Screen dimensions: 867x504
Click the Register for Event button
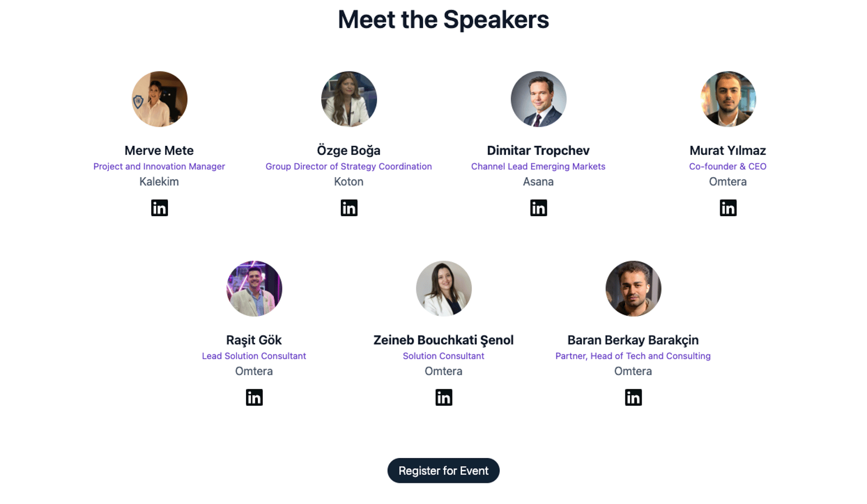[x=443, y=471]
